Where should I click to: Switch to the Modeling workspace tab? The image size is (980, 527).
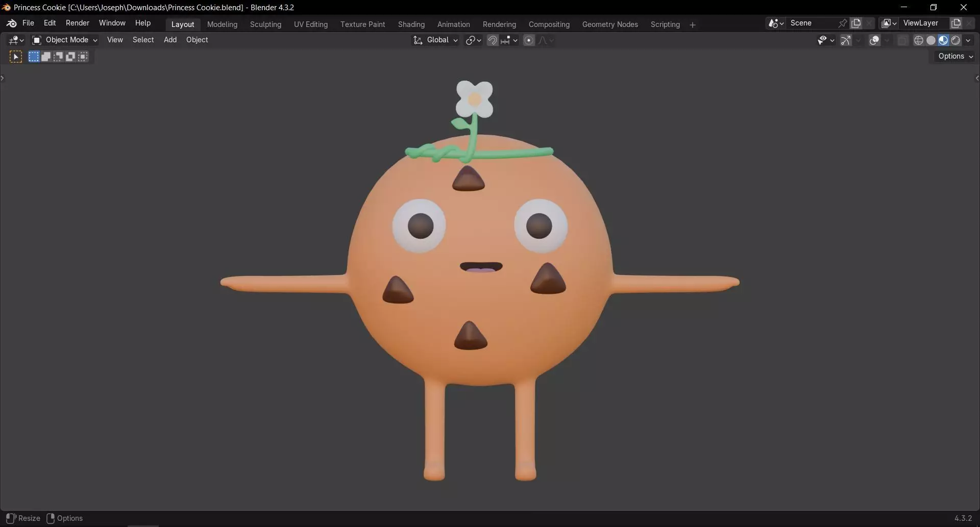222,24
